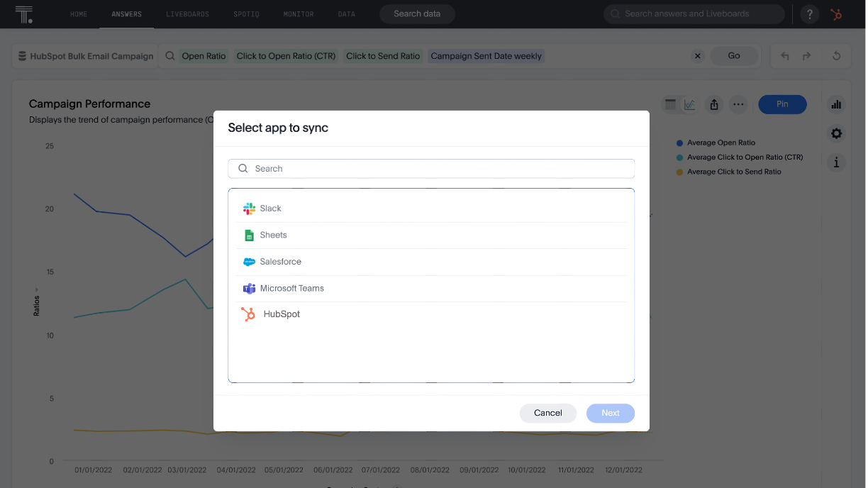Open the more options menu on the chart
868x488 pixels.
pyautogui.click(x=738, y=104)
